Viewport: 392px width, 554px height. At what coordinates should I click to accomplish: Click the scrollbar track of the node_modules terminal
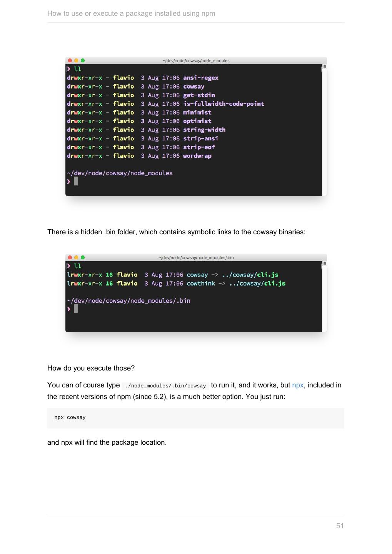[324, 131]
